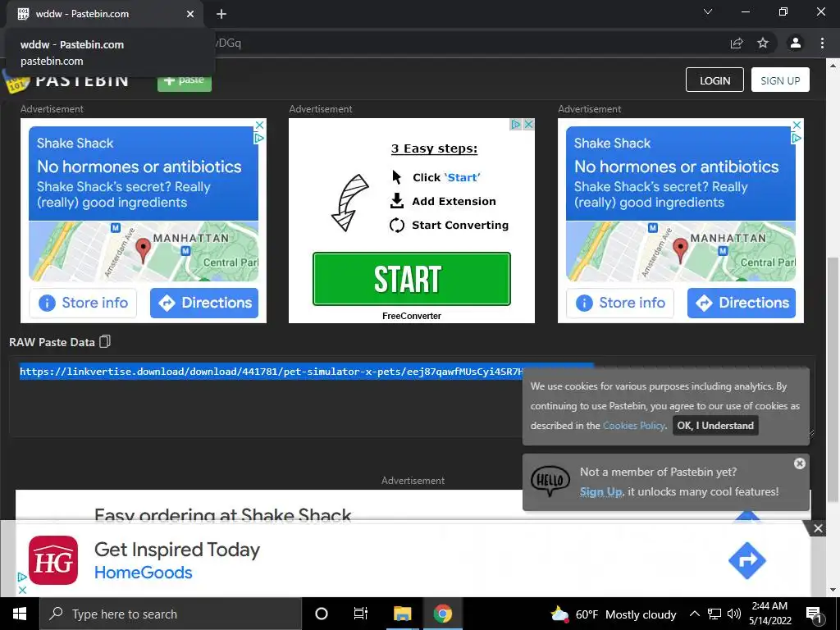Viewport: 840px width, 630px height.
Task: Open File Explorer from taskbar
Action: 402,614
